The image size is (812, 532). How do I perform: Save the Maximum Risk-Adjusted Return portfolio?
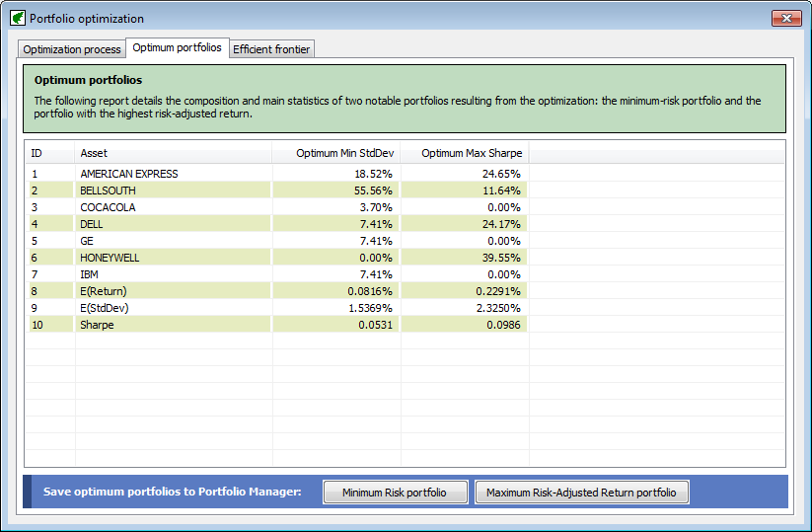(581, 493)
